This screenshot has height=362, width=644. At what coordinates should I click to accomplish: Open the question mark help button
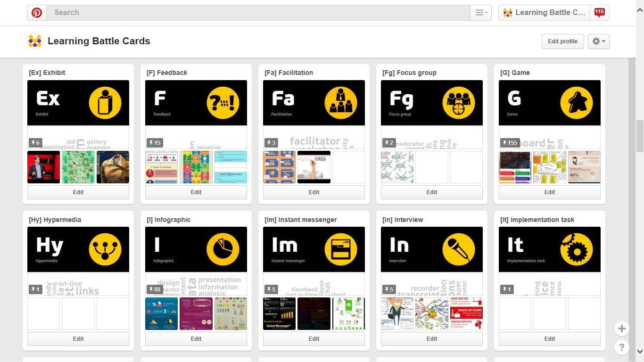coord(622,348)
